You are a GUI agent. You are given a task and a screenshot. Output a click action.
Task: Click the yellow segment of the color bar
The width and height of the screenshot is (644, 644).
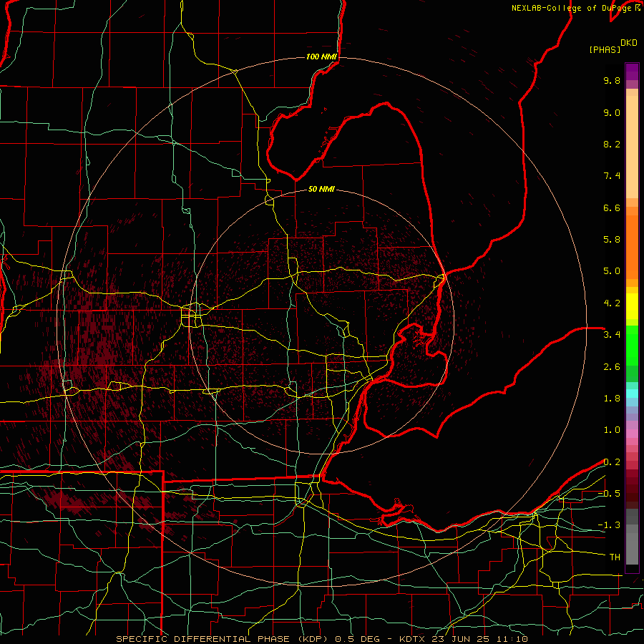[632, 306]
